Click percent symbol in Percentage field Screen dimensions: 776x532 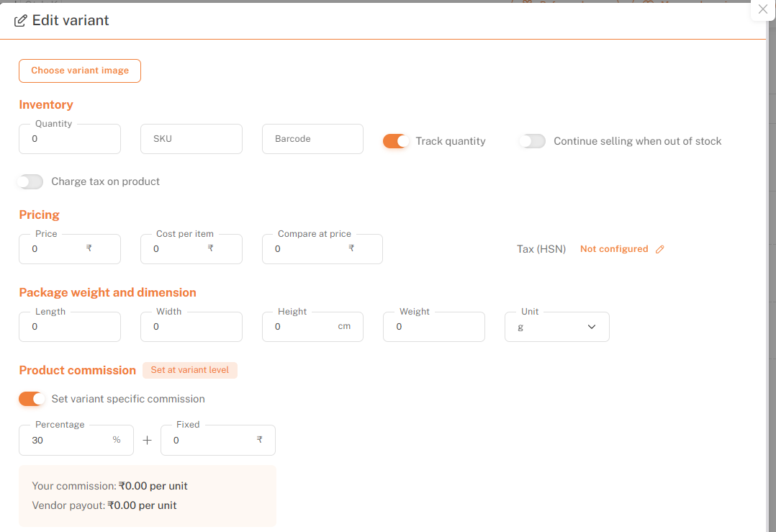(117, 439)
